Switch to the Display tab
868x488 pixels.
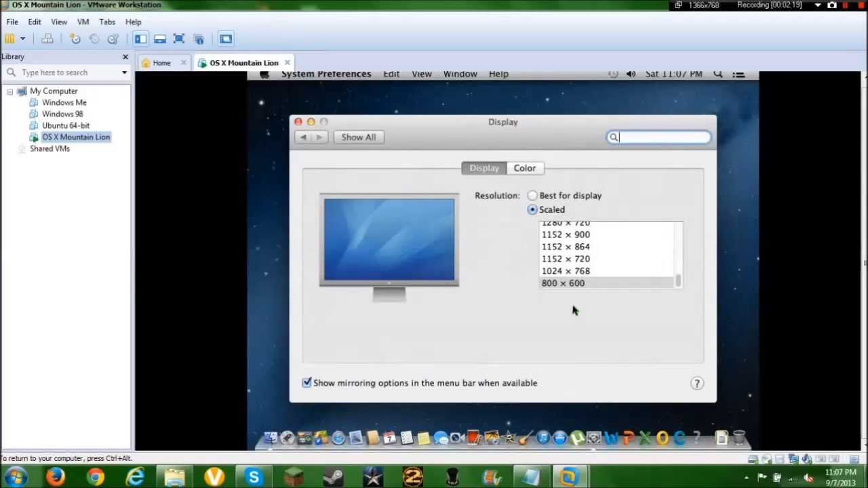tap(484, 168)
